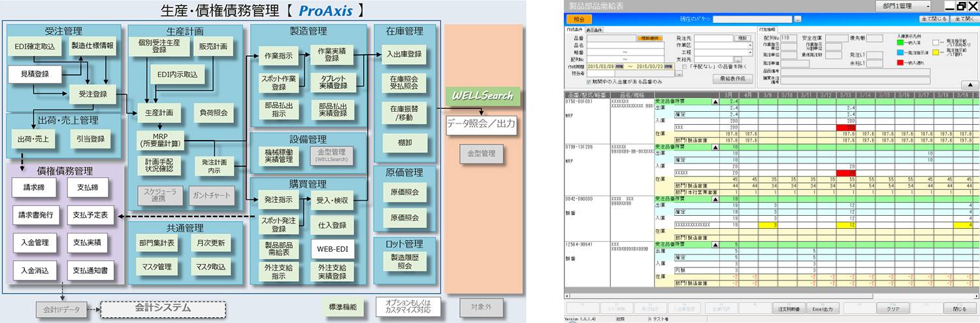Select item code 0750-001001 in the grid
Screen dimensions: 980x323
pyautogui.click(x=579, y=101)
